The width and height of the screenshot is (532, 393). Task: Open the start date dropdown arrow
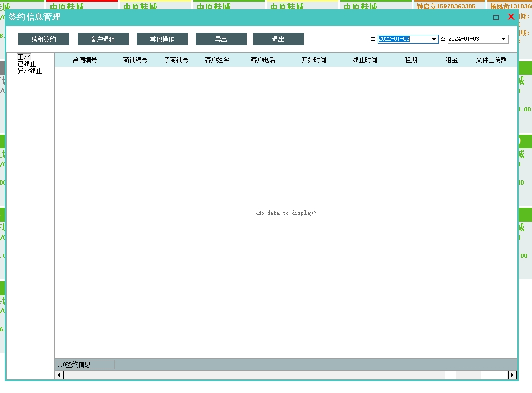434,39
